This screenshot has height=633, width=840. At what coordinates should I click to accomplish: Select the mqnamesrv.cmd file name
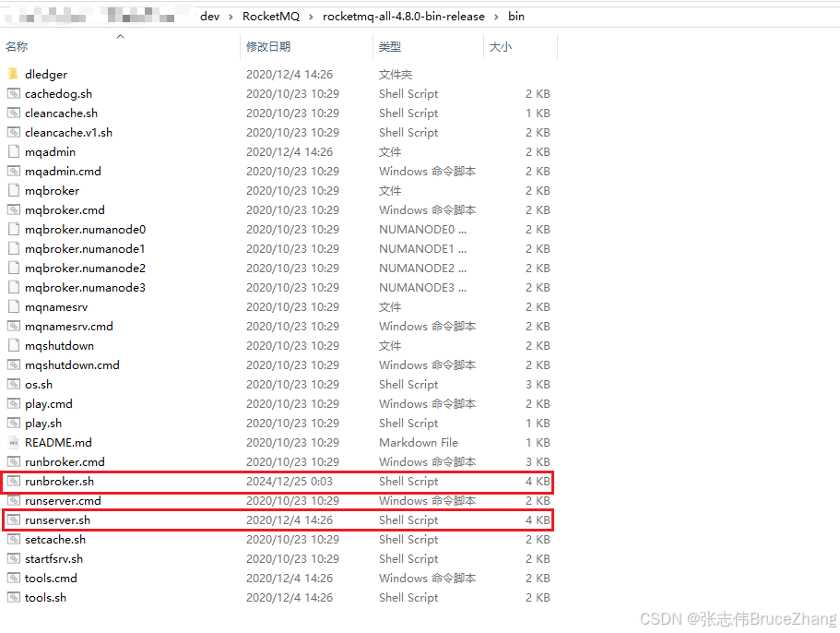click(68, 326)
